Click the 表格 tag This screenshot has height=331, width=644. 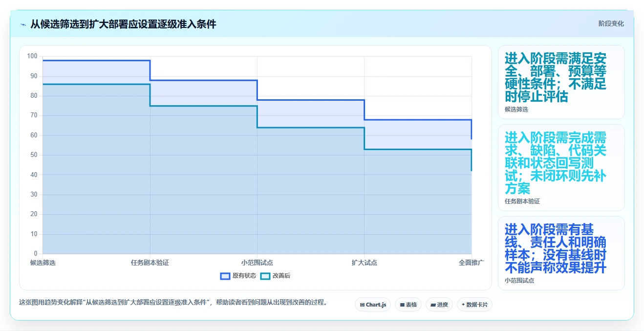(408, 305)
